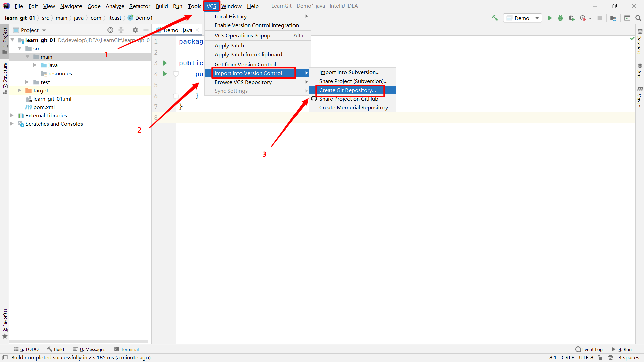Click Enable Version Control Integration...
The height and width of the screenshot is (362, 644).
pos(258,25)
